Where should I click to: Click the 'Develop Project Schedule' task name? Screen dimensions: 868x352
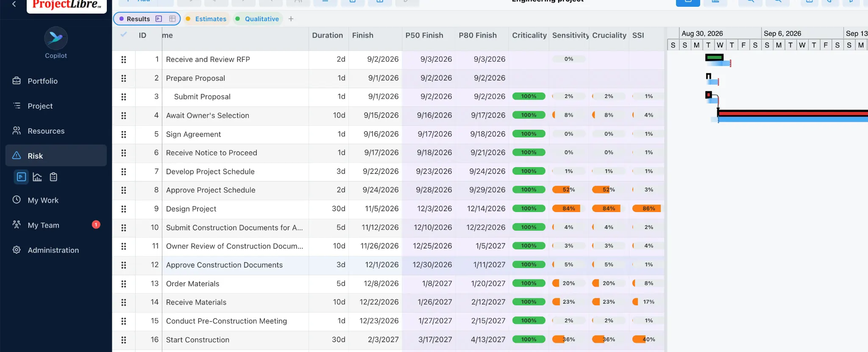point(210,171)
